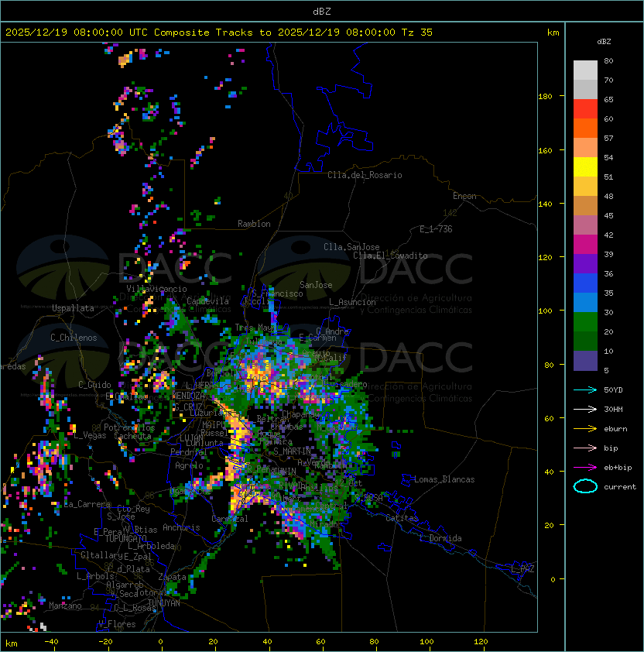This screenshot has height=652, width=644.
Task: Click the eb+bip magenta arrow legend icon
Action: tap(585, 468)
